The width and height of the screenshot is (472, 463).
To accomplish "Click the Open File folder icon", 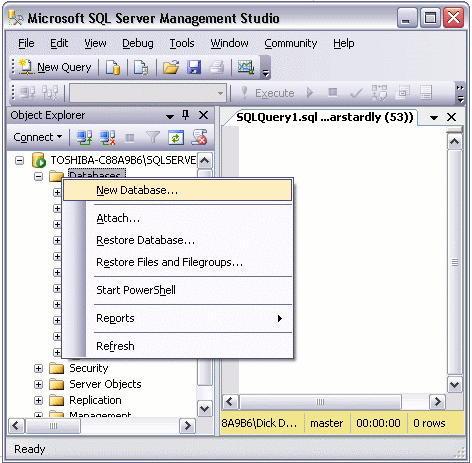I will [171, 67].
